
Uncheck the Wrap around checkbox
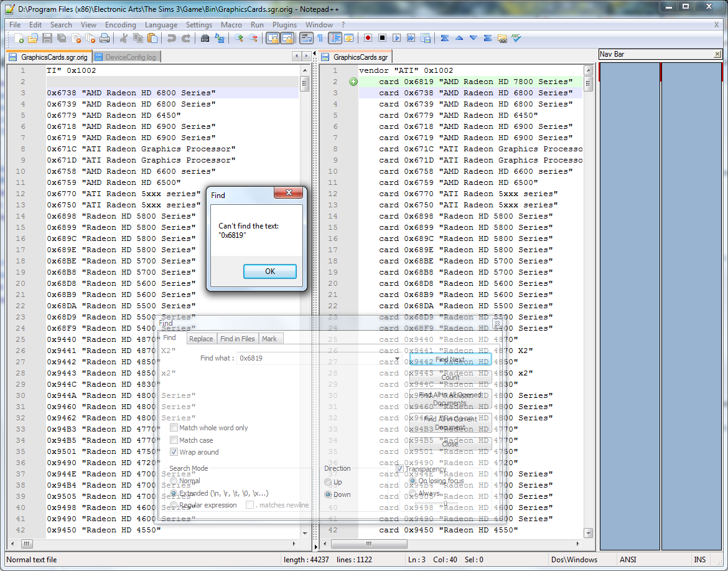pos(174,452)
